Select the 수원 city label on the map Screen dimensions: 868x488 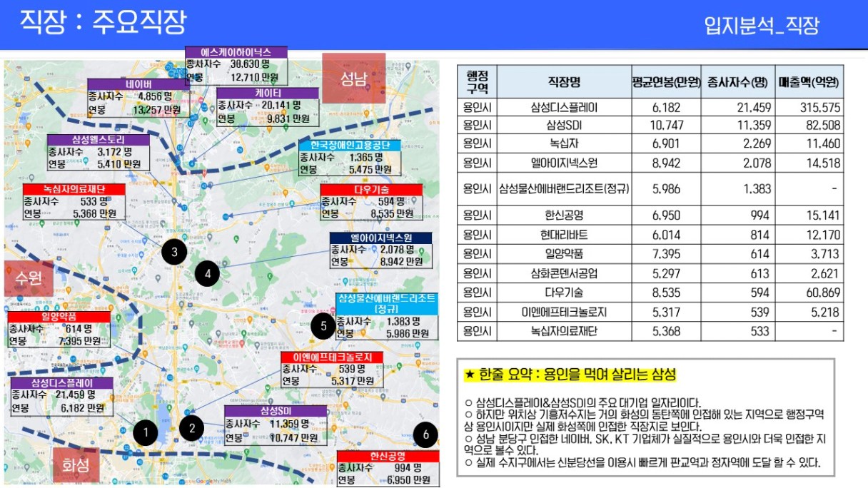(29, 279)
